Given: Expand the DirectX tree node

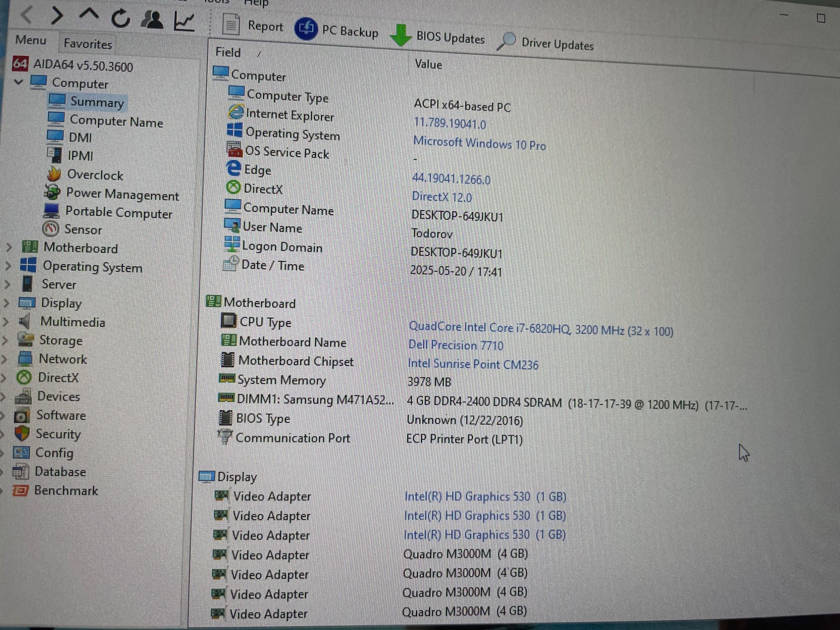Looking at the screenshot, I should point(3,377).
